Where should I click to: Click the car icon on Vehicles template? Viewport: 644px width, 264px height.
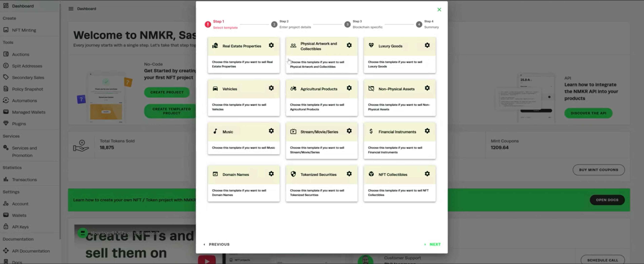215,89
